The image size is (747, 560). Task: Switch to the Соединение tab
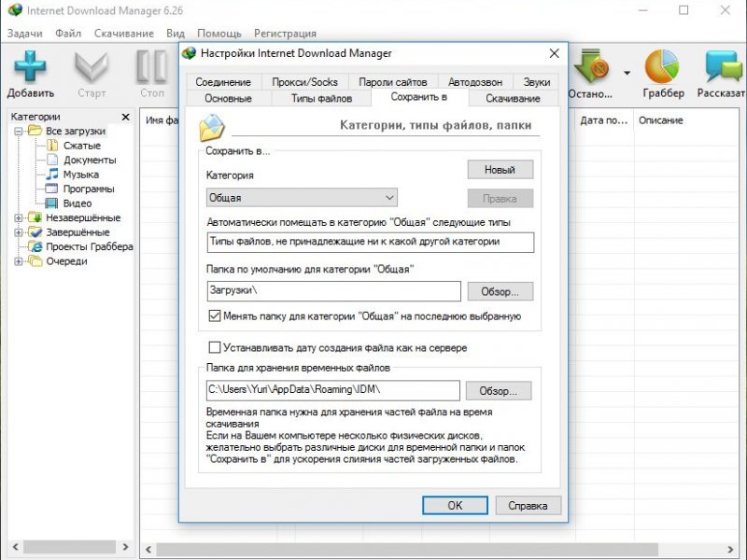pyautogui.click(x=223, y=82)
